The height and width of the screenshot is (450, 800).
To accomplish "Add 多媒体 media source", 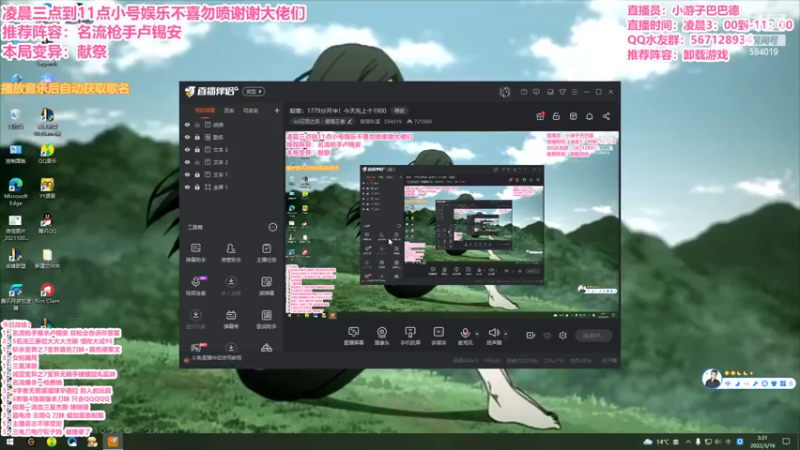I will coord(438,336).
